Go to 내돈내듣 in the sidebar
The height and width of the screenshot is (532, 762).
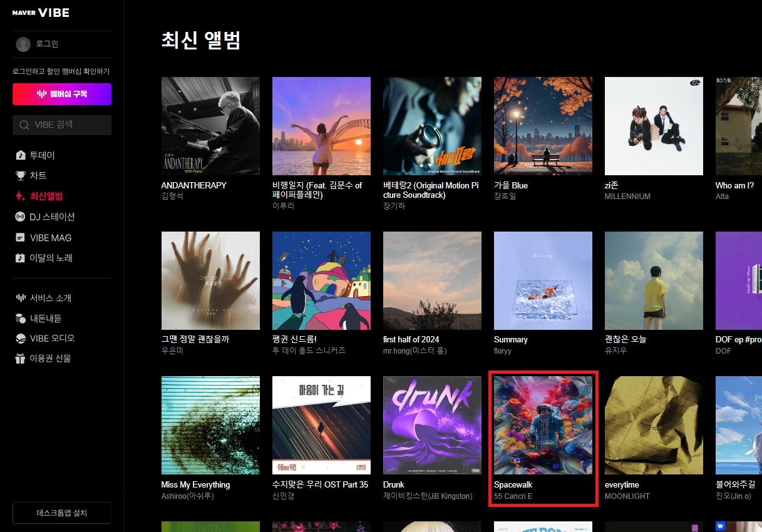[46, 318]
